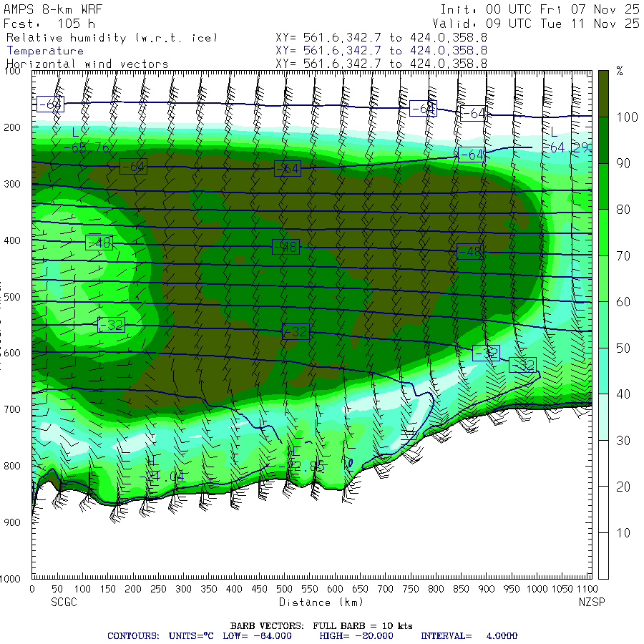Viewport: 644px width, 644px height.
Task: Click the "CONTOURS: UNITS=°C" text
Action: pos(160,636)
